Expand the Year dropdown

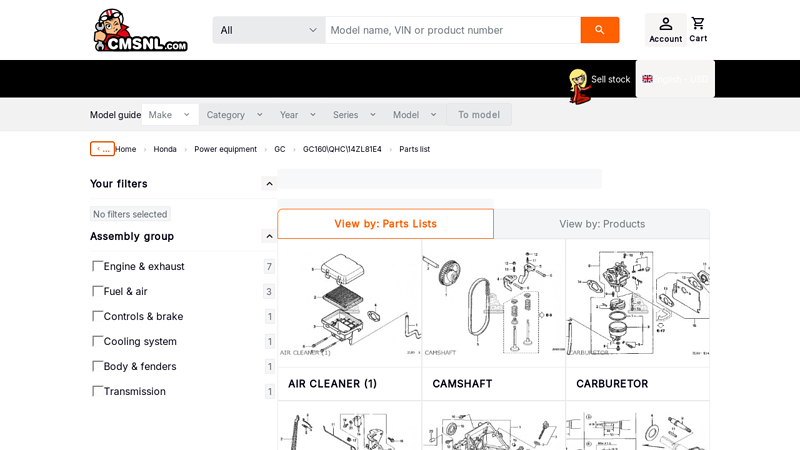298,115
